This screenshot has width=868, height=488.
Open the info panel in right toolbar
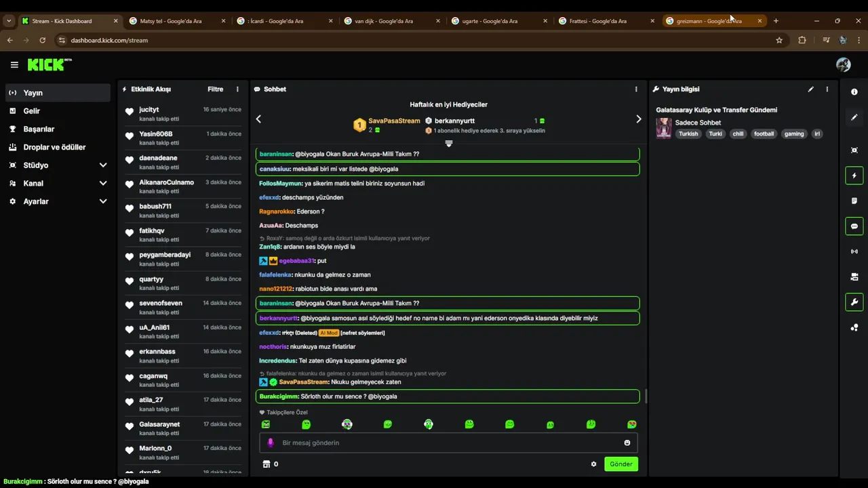(854, 91)
